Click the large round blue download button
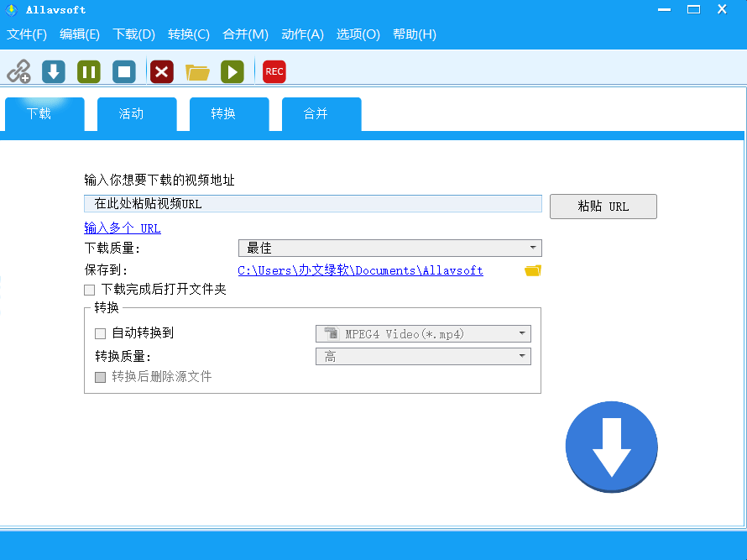The width and height of the screenshot is (747, 560). click(x=612, y=447)
